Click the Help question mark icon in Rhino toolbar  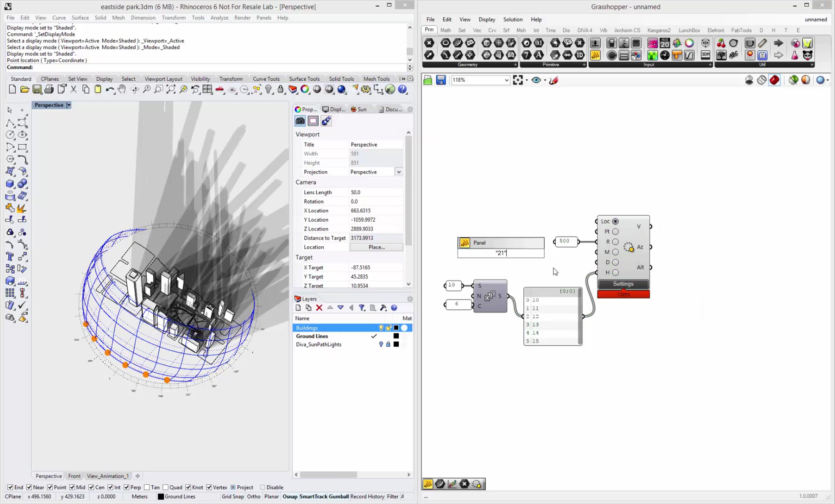[403, 89]
